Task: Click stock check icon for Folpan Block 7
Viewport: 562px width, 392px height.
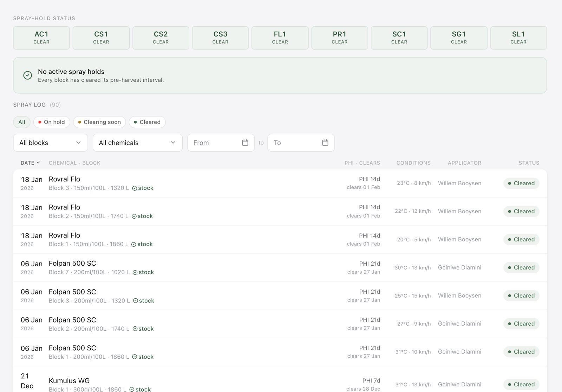Action: tap(135, 272)
